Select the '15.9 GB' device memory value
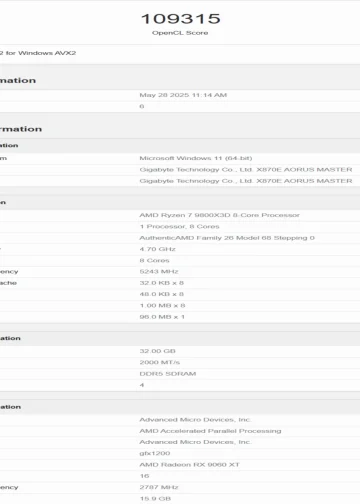Image resolution: width=360 pixels, height=504 pixels. tap(155, 498)
